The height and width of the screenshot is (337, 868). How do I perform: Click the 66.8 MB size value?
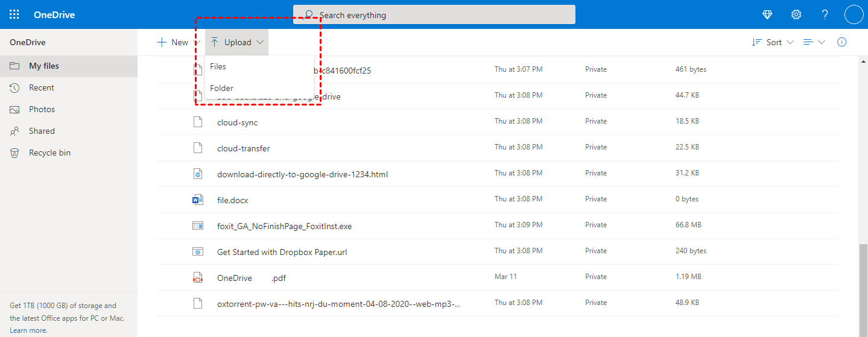coord(688,225)
